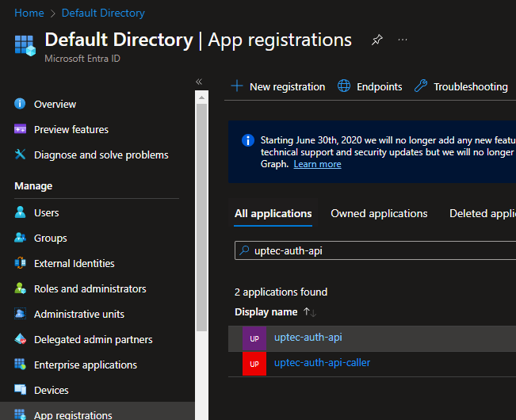
Task: Collapse the sidebar with double chevron
Action: point(199,82)
